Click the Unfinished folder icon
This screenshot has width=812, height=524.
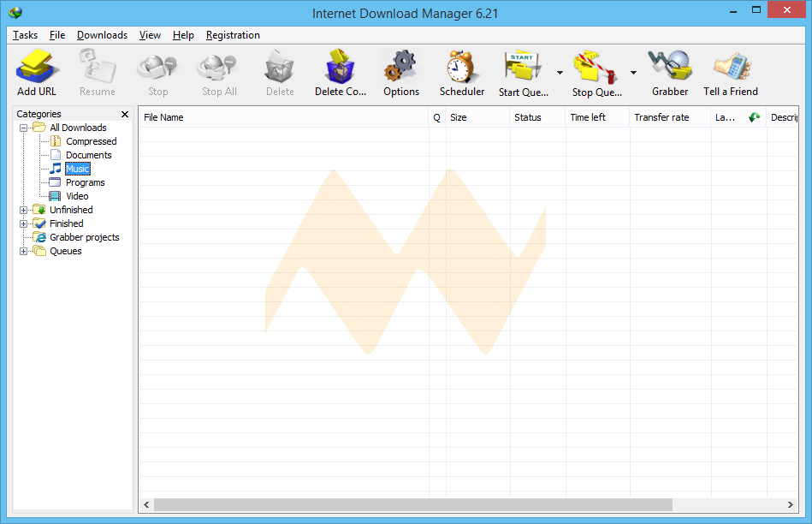coord(39,210)
